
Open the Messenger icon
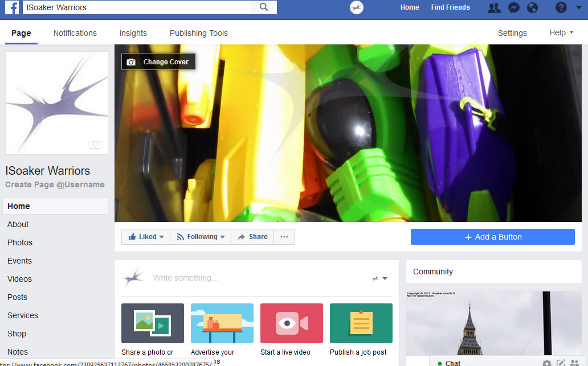click(514, 7)
